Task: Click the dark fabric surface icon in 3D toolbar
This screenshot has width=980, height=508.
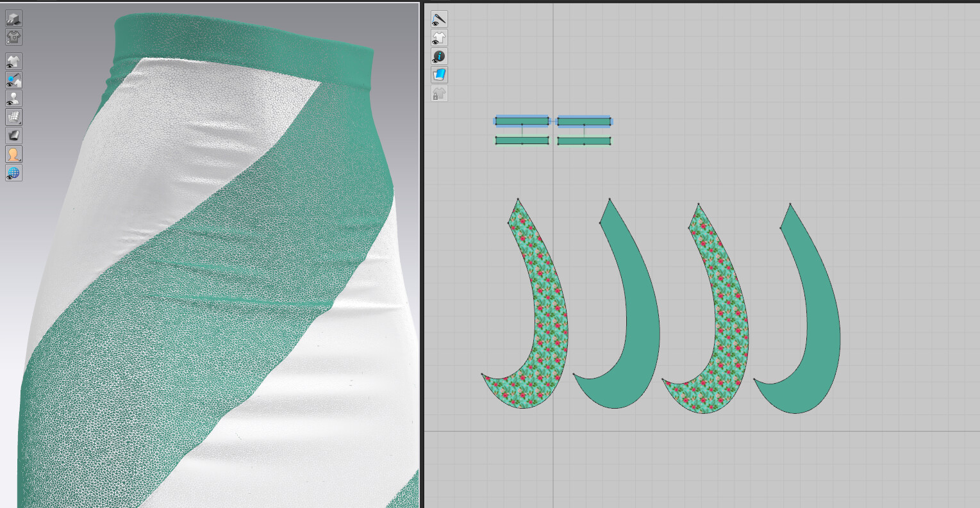Action: pos(13,135)
